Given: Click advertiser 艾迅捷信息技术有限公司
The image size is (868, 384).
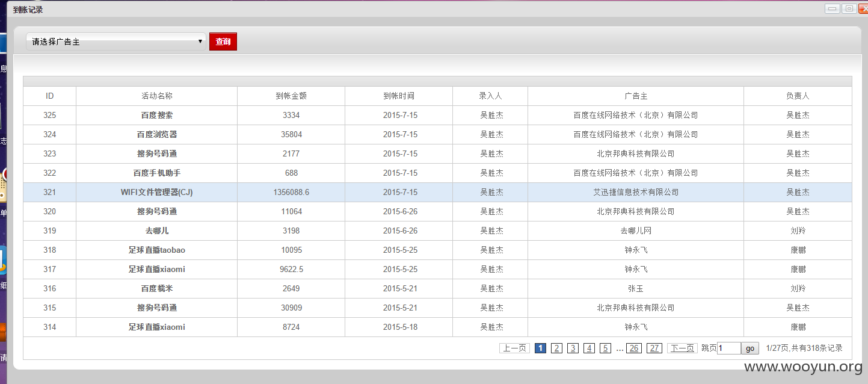Looking at the screenshot, I should [x=636, y=192].
